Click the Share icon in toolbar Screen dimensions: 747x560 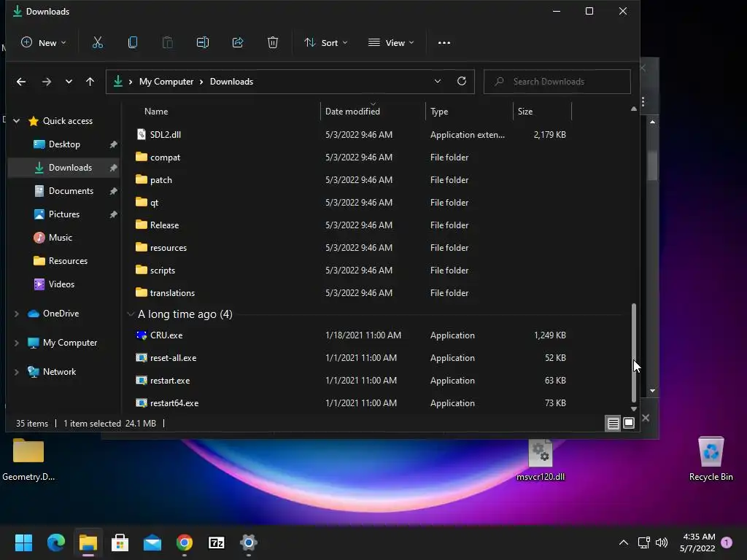click(x=238, y=43)
